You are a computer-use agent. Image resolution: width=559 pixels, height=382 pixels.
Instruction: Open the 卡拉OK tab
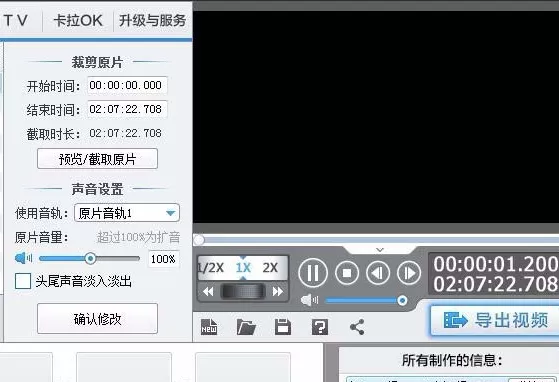coord(78,20)
